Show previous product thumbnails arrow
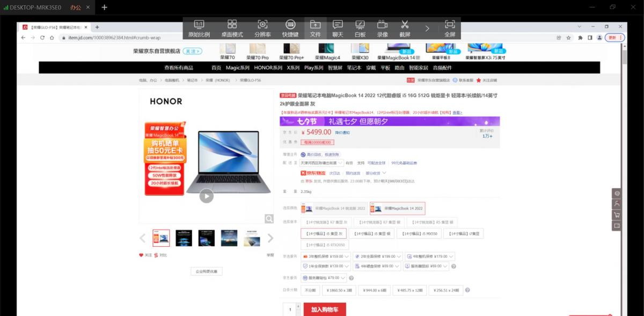Image resolution: width=644 pixels, height=316 pixels. tap(142, 238)
